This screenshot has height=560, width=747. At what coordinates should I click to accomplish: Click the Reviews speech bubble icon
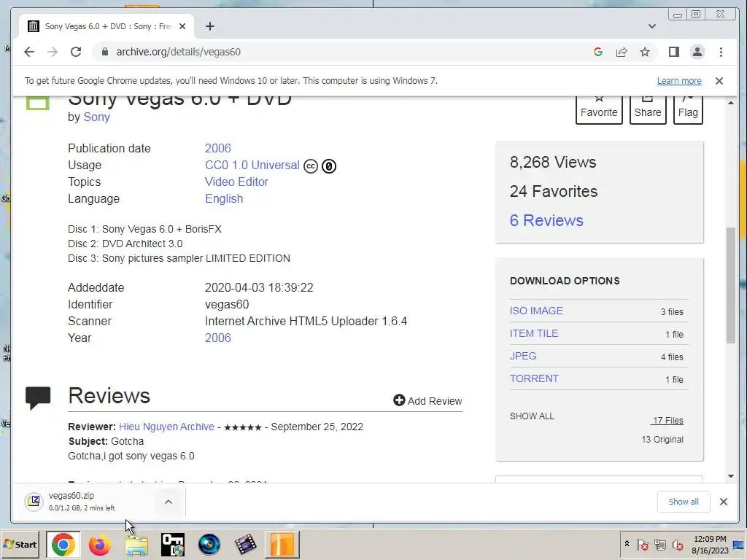pos(38,398)
